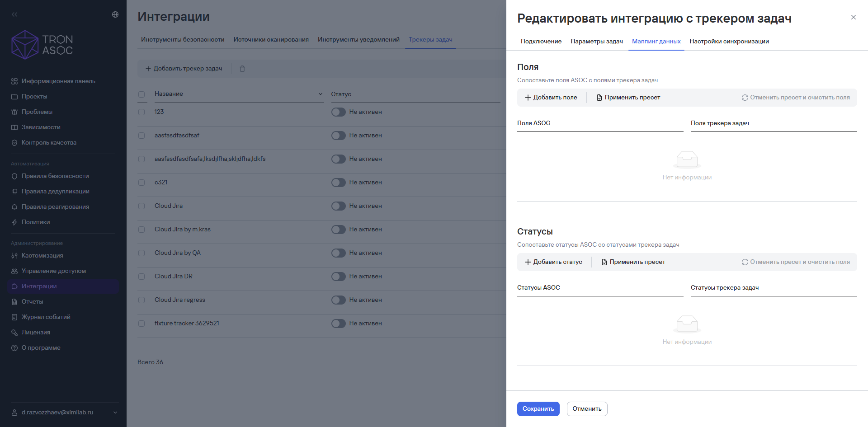Expand the user account menu d.razvozzhaev
868x427 pixels.
65,413
